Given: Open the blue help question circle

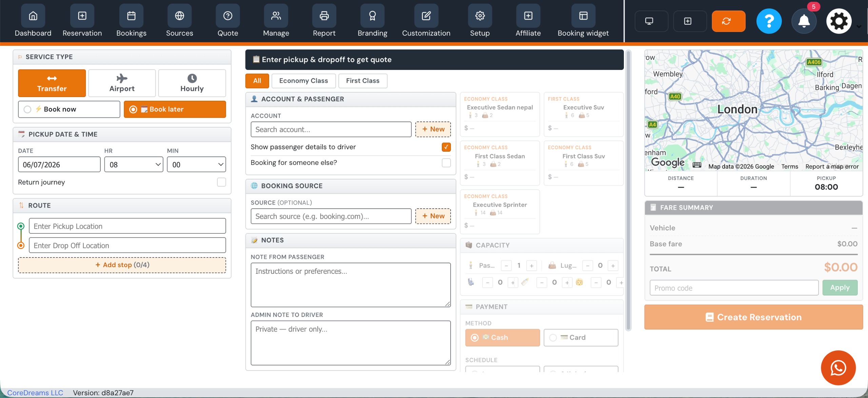Looking at the screenshot, I should pos(769,21).
